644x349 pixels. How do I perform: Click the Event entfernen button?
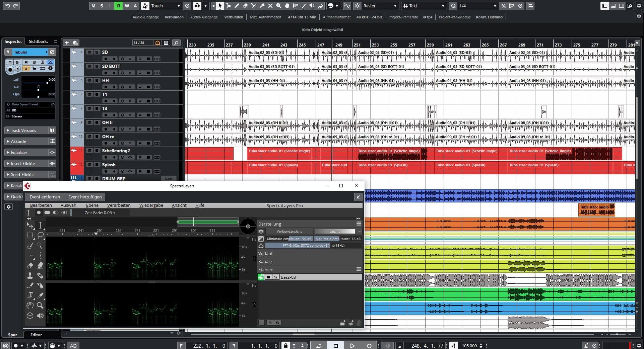coord(45,197)
